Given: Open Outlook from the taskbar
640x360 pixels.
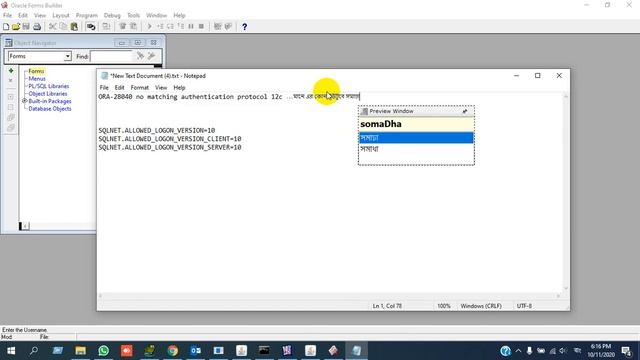Looking at the screenshot, I should (196, 351).
